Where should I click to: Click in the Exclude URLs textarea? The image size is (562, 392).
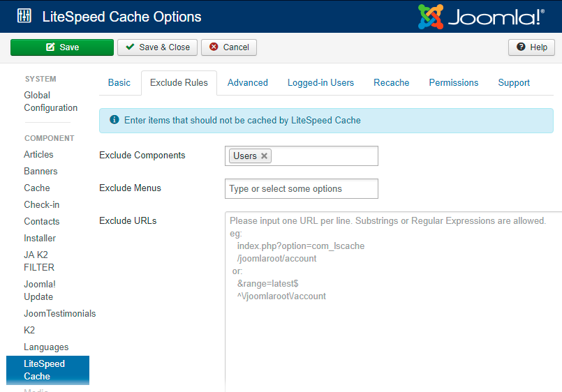click(393, 301)
